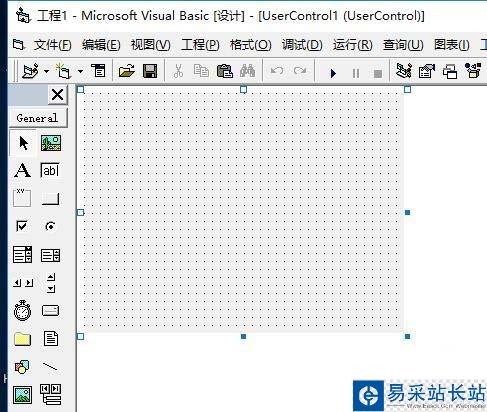Select the DriveListBox control tool
487x412 pixels.
coord(50,310)
